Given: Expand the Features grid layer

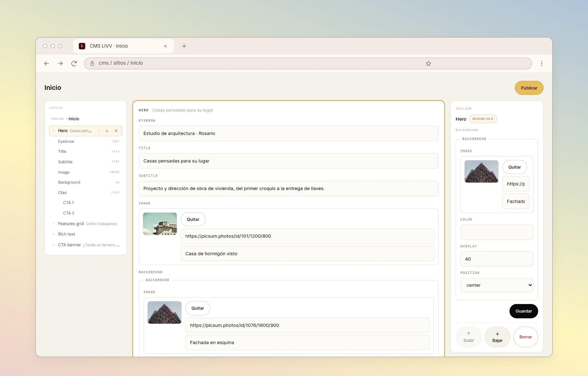Looking at the screenshot, I should (x=54, y=224).
